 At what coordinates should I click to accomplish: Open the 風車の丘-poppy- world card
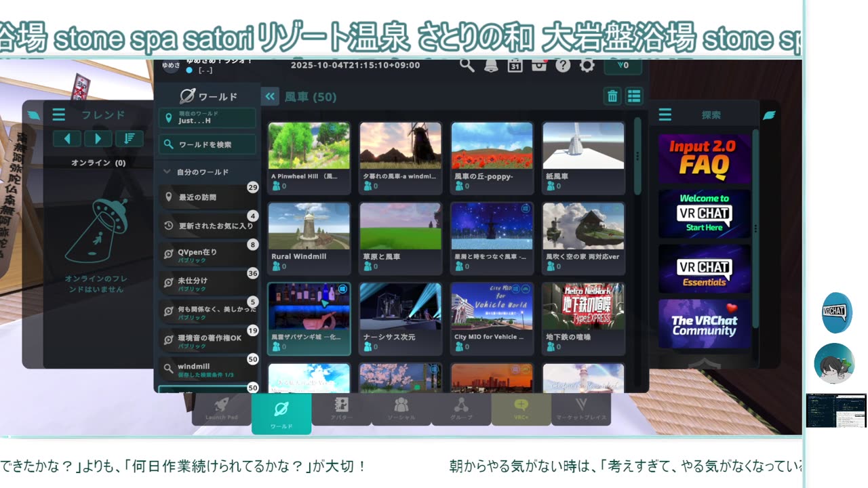pyautogui.click(x=492, y=158)
